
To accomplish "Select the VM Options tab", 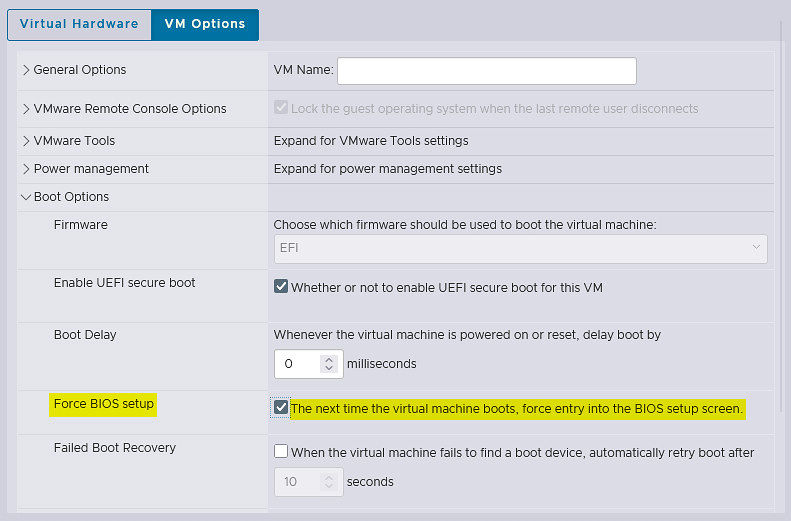I will click(x=205, y=24).
